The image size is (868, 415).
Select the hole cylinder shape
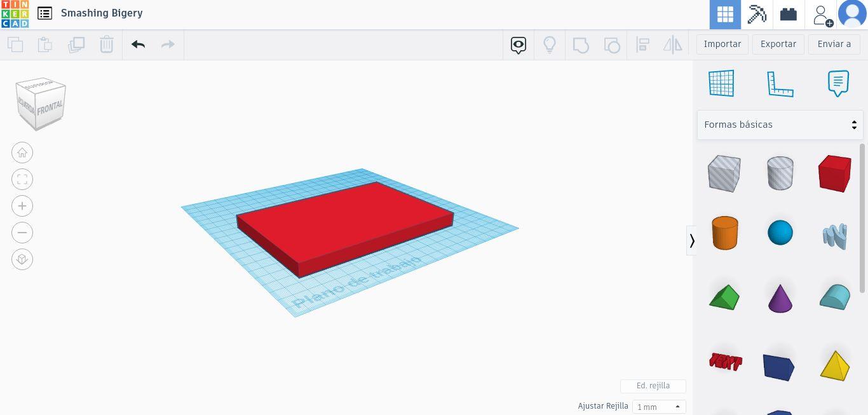(780, 173)
